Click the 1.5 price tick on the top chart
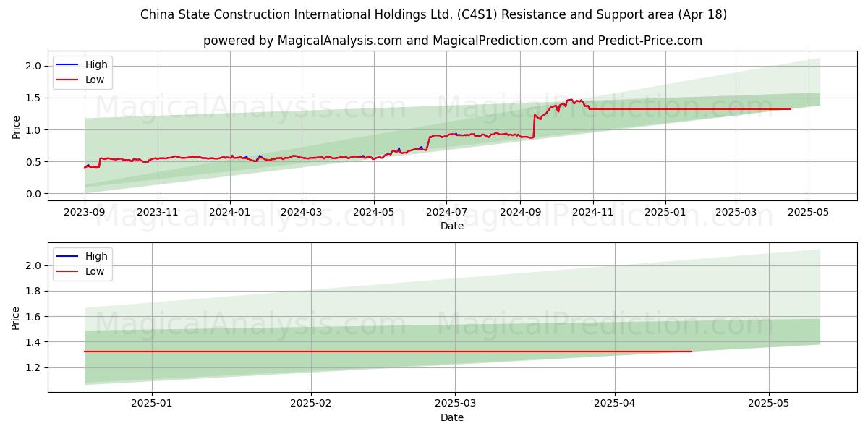The image size is (868, 434). pyautogui.click(x=35, y=98)
